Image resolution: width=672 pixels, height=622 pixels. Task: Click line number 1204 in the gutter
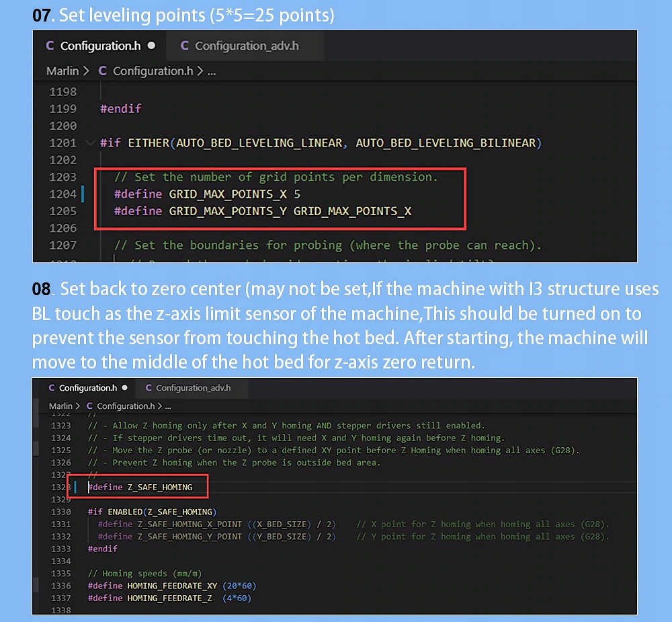63,194
